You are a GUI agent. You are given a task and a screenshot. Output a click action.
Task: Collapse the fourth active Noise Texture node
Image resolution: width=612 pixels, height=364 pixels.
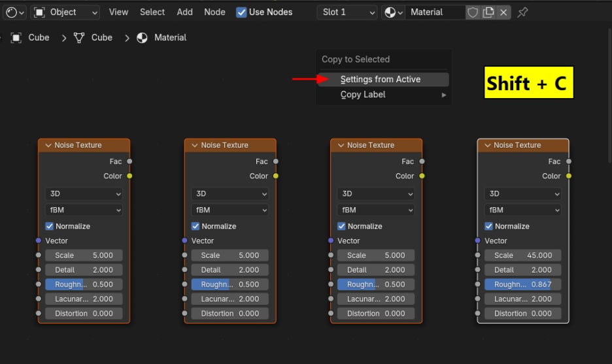coord(488,146)
